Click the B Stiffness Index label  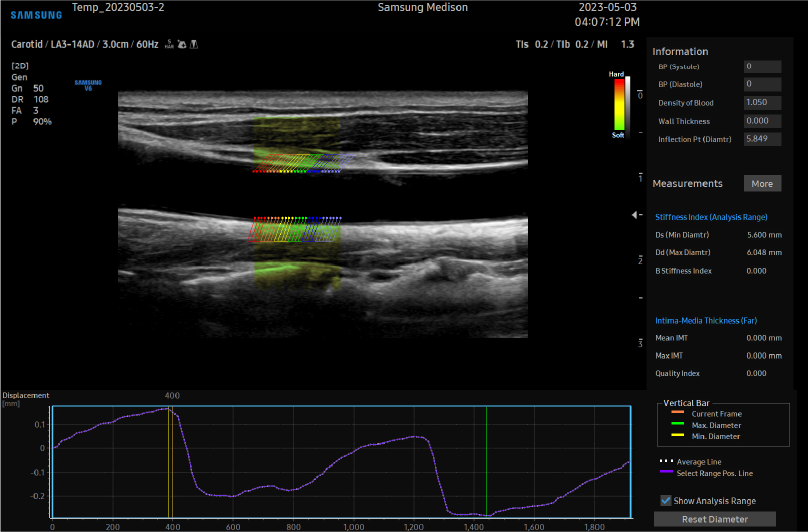pyautogui.click(x=683, y=271)
